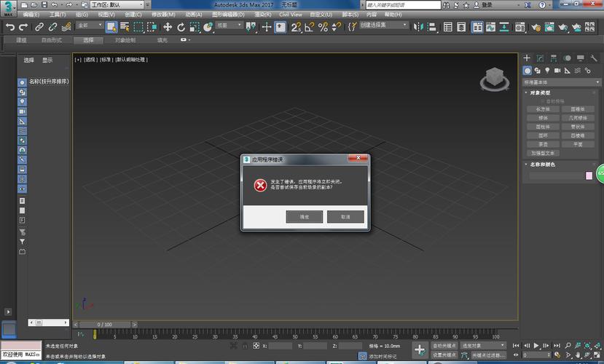The height and width of the screenshot is (364, 604).
Task: Select the Move tool in main toolbar
Action: tap(168, 27)
